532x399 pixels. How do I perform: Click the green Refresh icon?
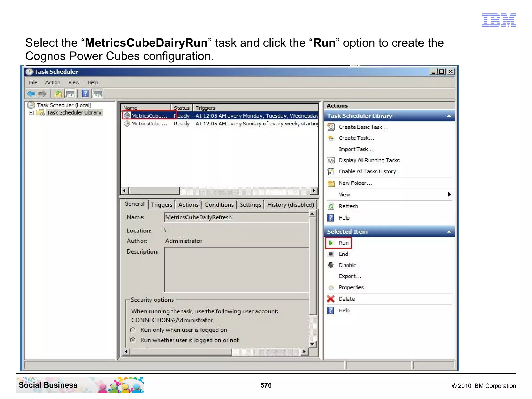[331, 207]
